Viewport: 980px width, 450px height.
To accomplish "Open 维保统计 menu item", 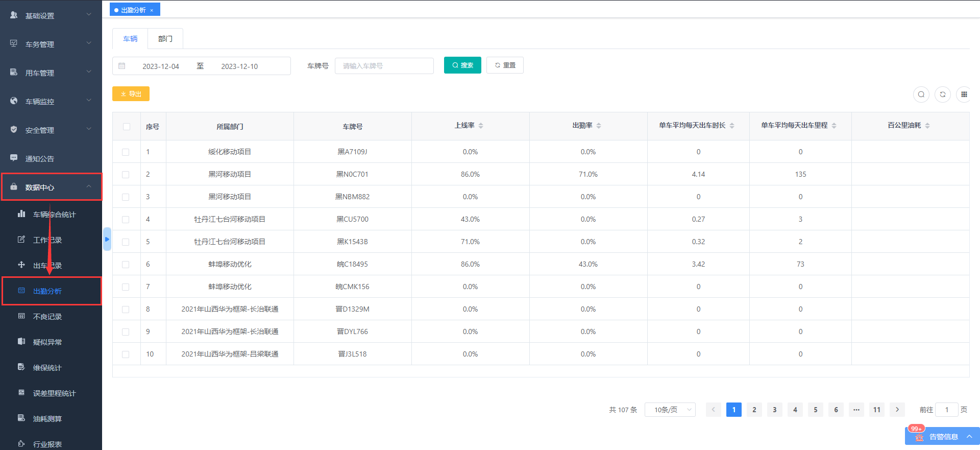I will pos(51,368).
